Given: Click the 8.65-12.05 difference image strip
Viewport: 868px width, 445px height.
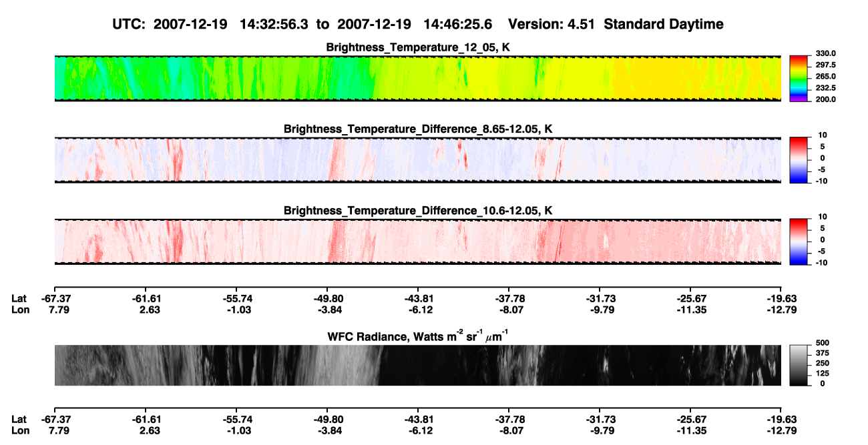Looking at the screenshot, I should coord(418,160).
